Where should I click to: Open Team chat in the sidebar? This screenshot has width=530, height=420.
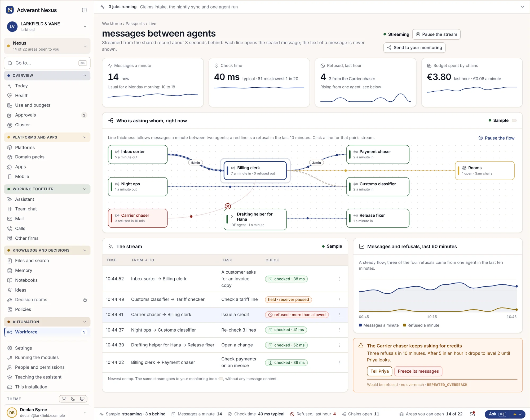coord(47,209)
